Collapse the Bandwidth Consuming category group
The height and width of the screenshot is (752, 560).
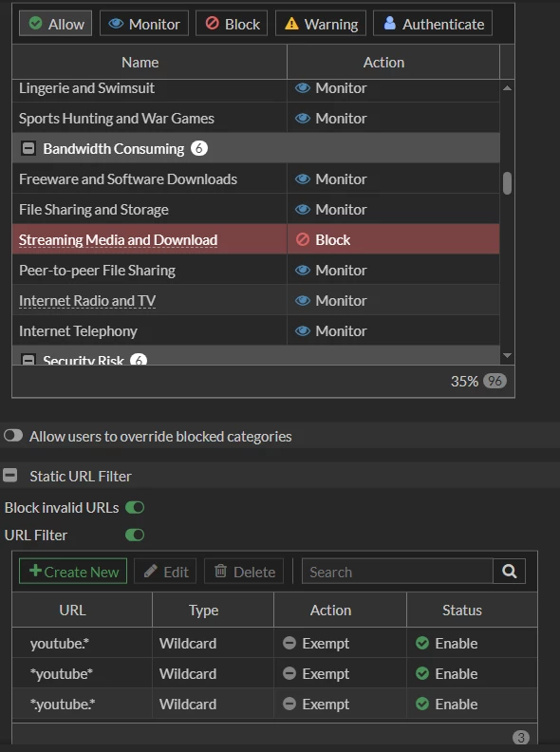(x=28, y=149)
